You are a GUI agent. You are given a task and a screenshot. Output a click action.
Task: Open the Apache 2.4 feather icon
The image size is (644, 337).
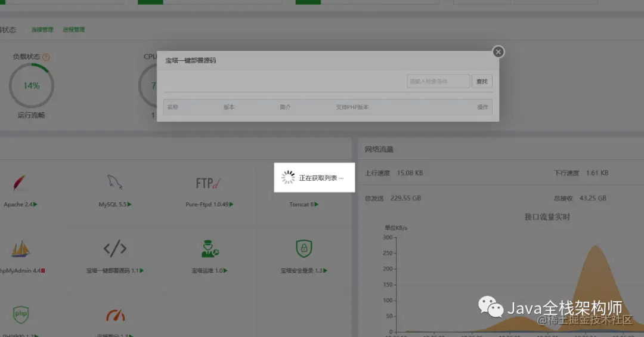(19, 183)
